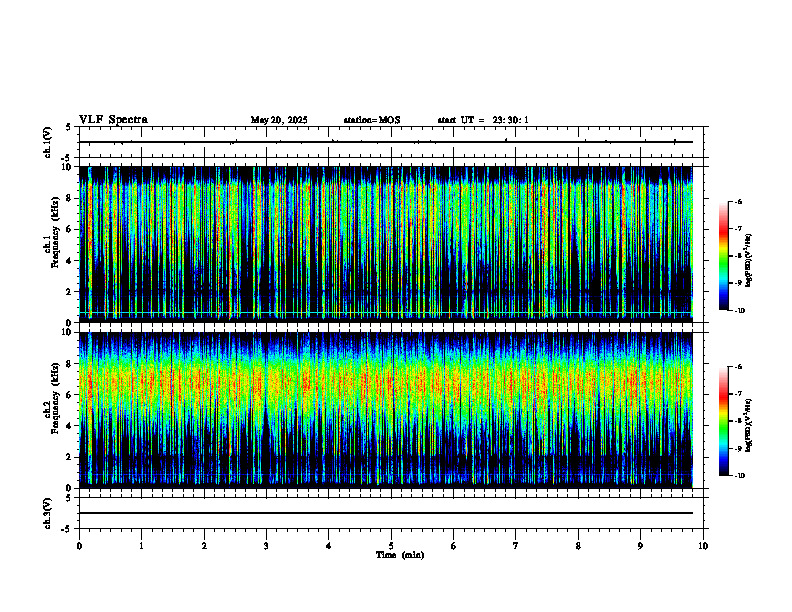Click the 8 kHz tick on ch.1 frequency axis
792x612 pixels.
click(x=69, y=198)
